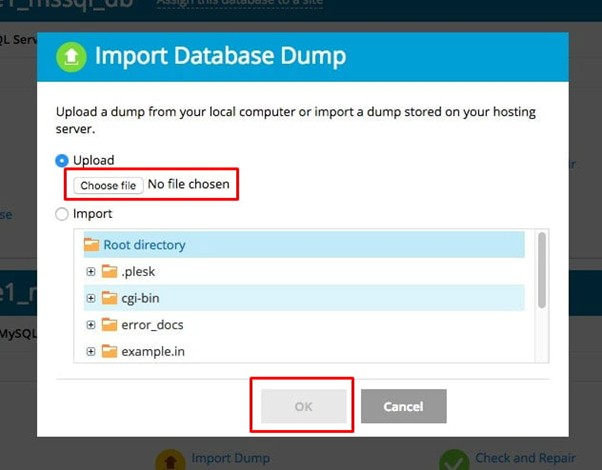Click the green upload icon in dialog header
Image resolution: width=602 pixels, height=470 pixels.
tap(69, 56)
